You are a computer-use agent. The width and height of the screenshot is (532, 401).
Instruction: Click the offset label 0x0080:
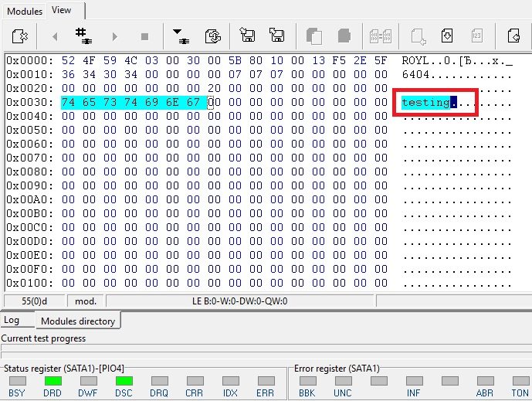[x=30, y=172]
